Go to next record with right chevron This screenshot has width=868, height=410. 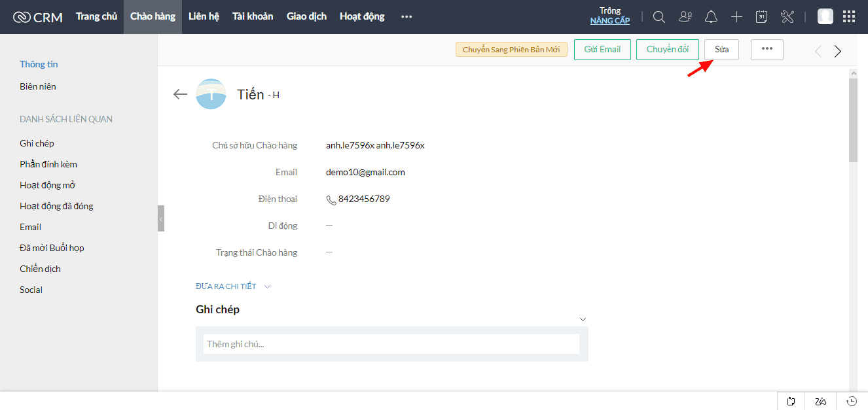pyautogui.click(x=838, y=51)
